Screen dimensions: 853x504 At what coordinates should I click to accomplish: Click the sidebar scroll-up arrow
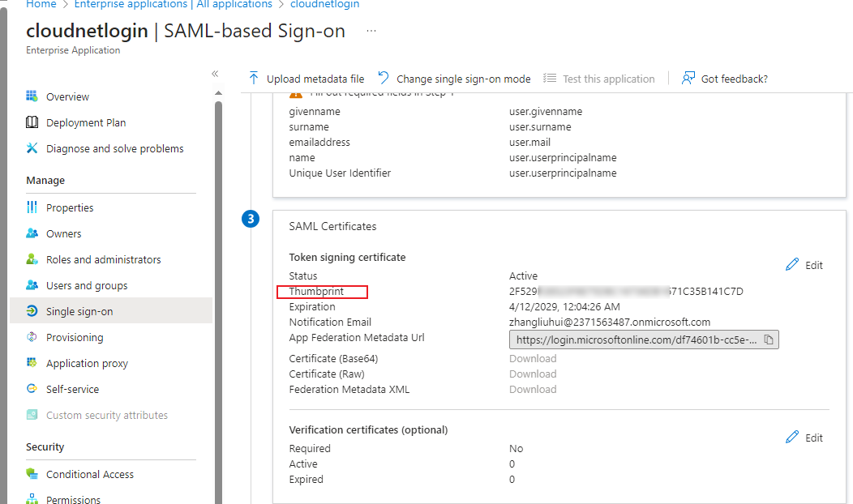(x=218, y=93)
